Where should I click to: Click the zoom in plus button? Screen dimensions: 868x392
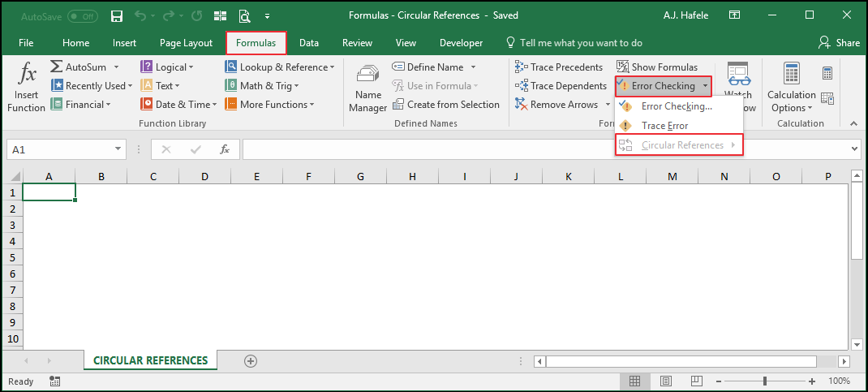(x=812, y=381)
